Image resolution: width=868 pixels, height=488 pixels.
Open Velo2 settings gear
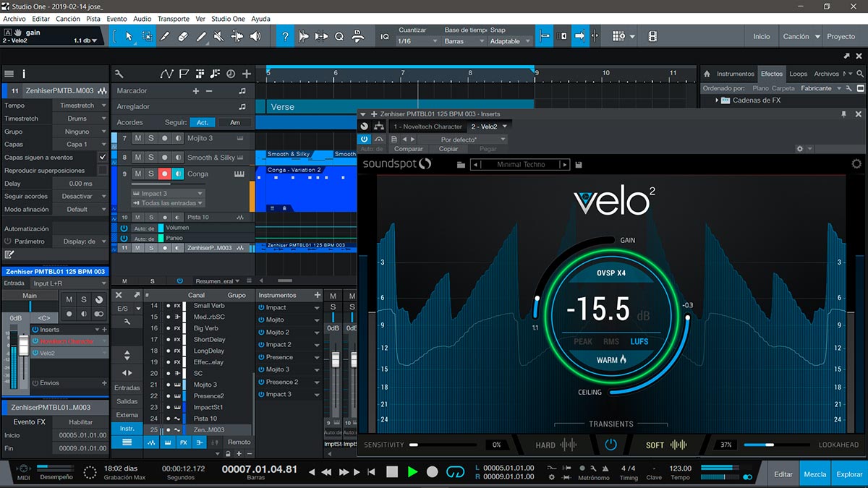(857, 164)
